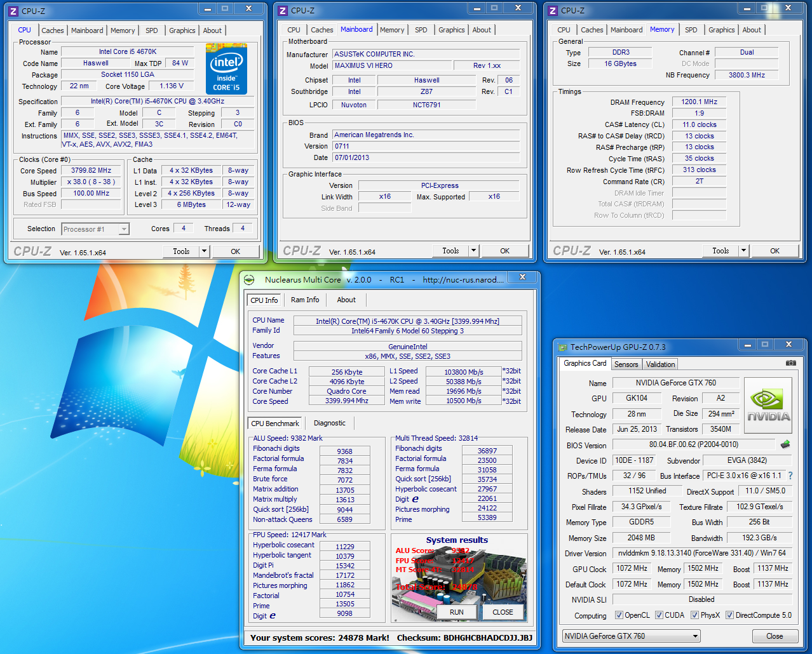Click the TechPowerUp GPU-Z title bar icon
The width and height of the screenshot is (812, 654).
pyautogui.click(x=562, y=347)
